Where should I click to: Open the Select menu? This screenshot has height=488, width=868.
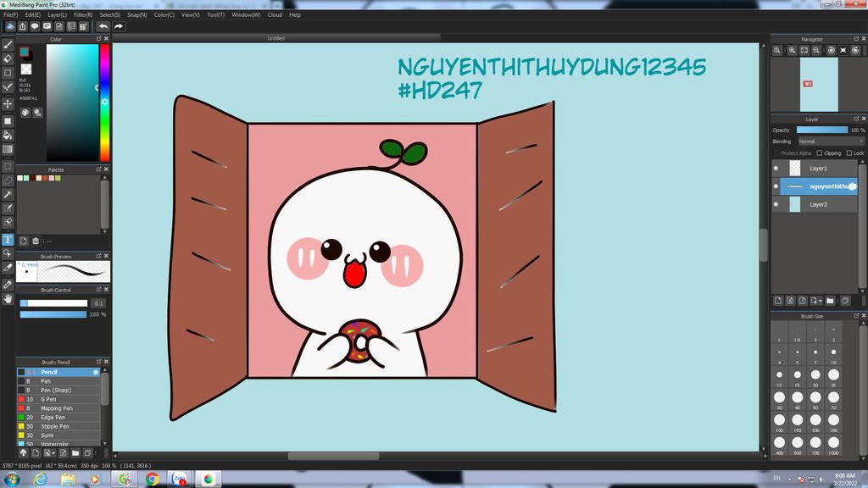(x=109, y=15)
